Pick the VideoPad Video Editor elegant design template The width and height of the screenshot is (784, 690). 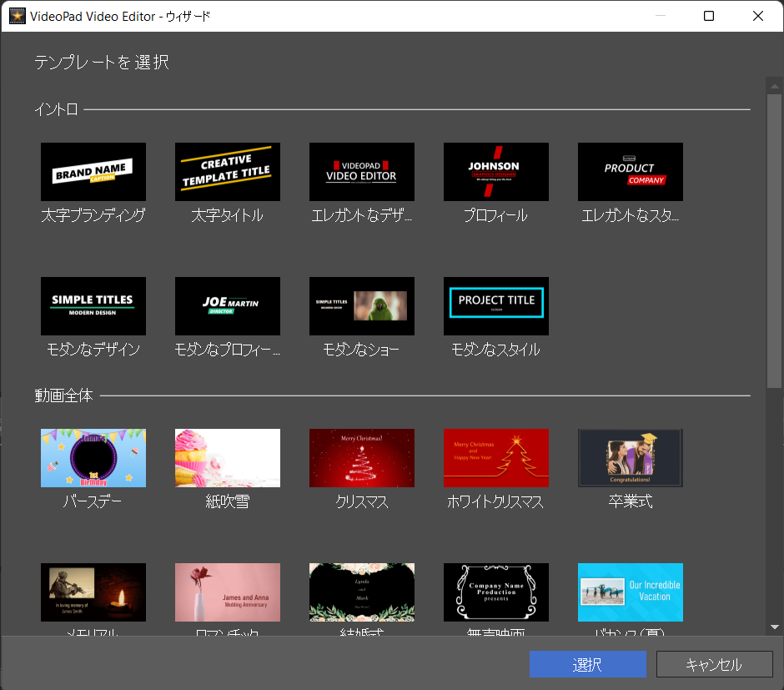[x=362, y=172]
